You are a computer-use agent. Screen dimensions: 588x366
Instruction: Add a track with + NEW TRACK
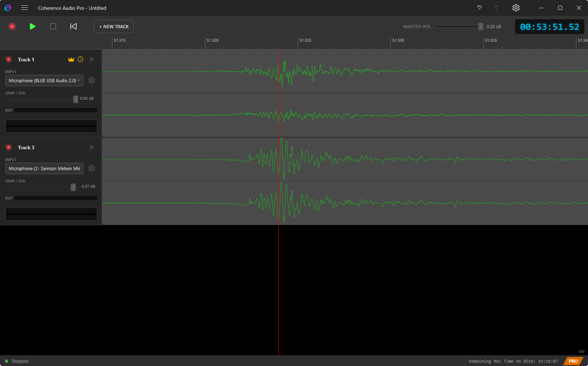[114, 27]
